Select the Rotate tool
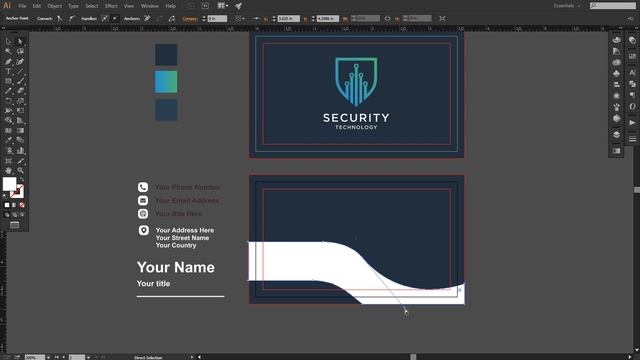This screenshot has height=360, width=640. (x=9, y=101)
